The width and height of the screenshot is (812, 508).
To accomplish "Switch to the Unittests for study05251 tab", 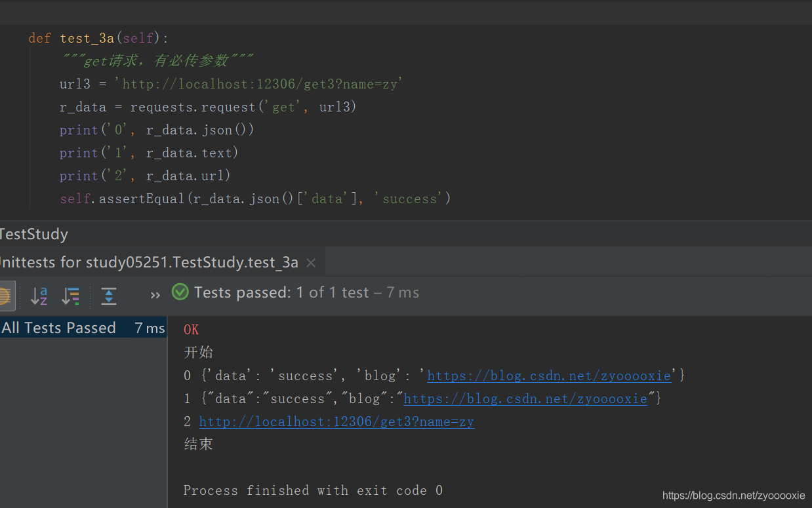I will click(x=148, y=263).
